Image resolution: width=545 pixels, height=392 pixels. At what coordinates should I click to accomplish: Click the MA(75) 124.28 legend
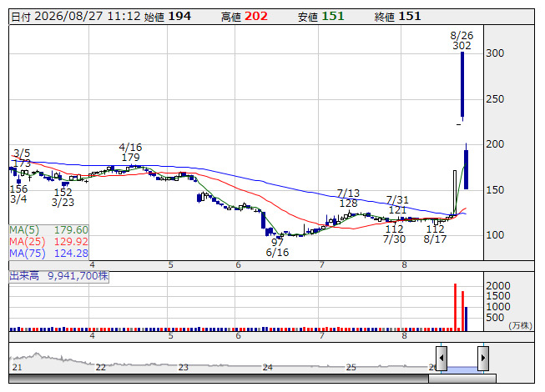(x=49, y=254)
